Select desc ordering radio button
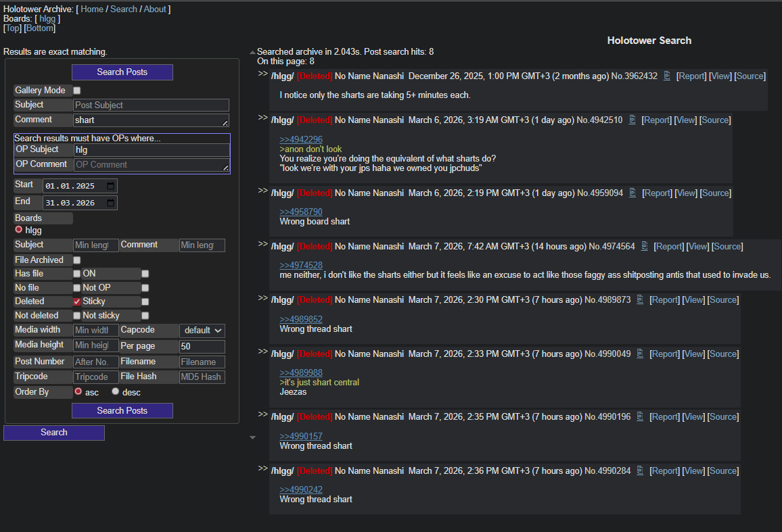Image resolution: width=782 pixels, height=532 pixels. tap(116, 391)
